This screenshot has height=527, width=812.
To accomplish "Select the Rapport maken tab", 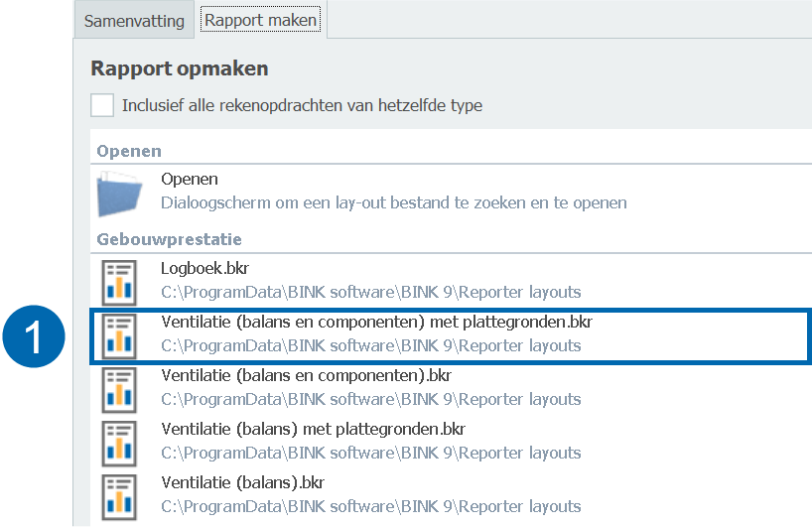I will point(260,21).
